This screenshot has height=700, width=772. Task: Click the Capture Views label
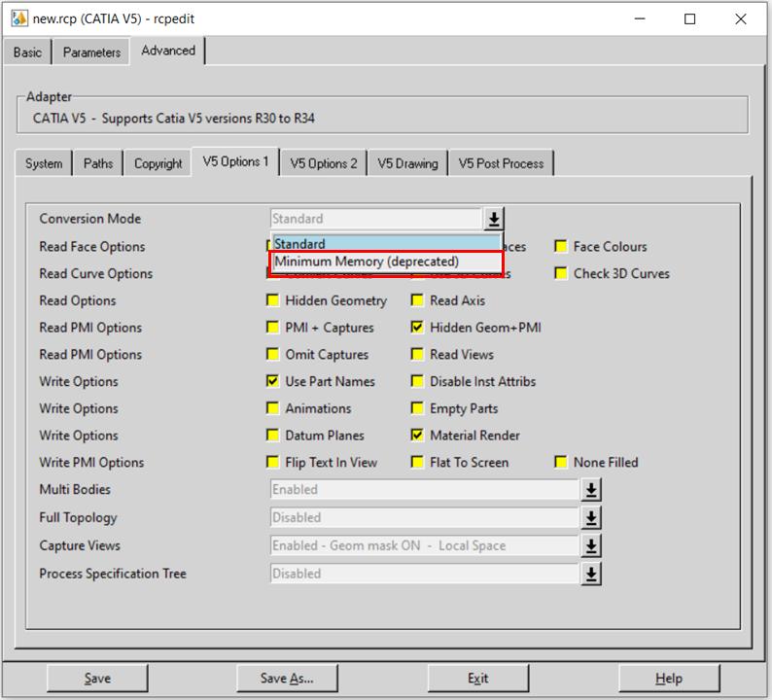[x=80, y=545]
